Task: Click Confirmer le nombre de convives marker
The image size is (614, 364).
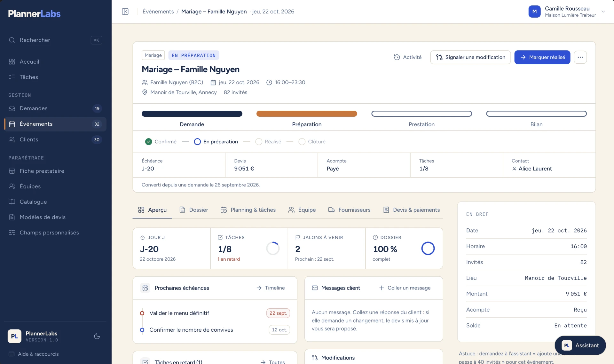Action: coord(142,330)
